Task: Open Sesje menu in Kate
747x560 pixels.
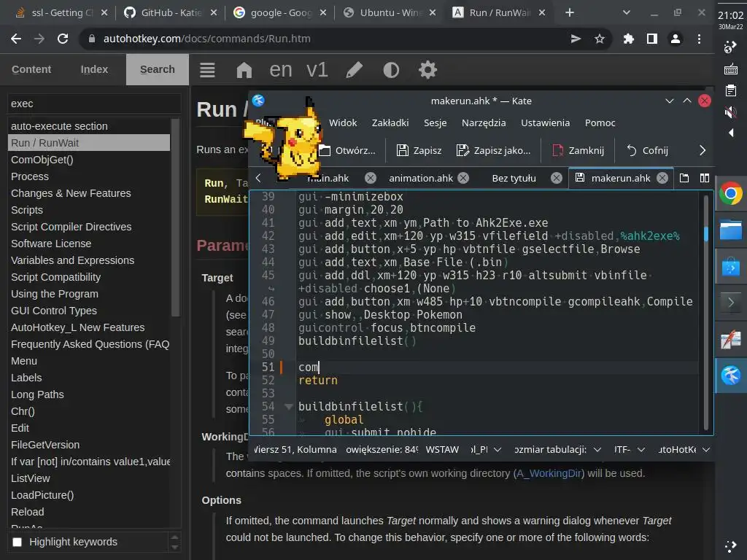Action: click(435, 122)
